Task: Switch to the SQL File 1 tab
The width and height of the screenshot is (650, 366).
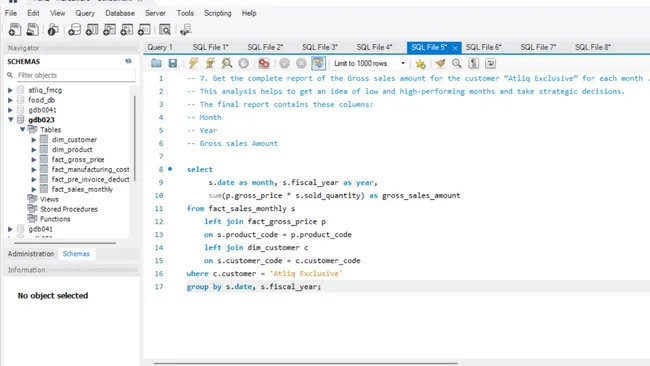Action: click(x=211, y=47)
